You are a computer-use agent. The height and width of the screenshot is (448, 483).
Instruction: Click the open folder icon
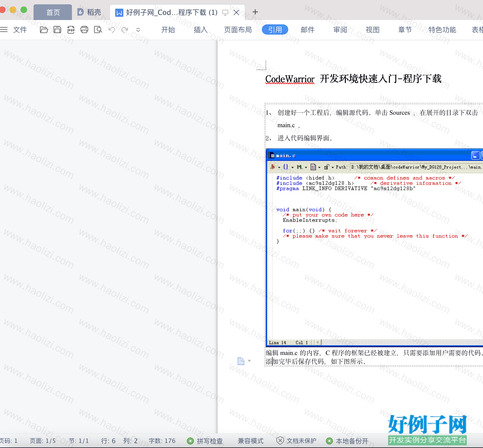[44, 30]
